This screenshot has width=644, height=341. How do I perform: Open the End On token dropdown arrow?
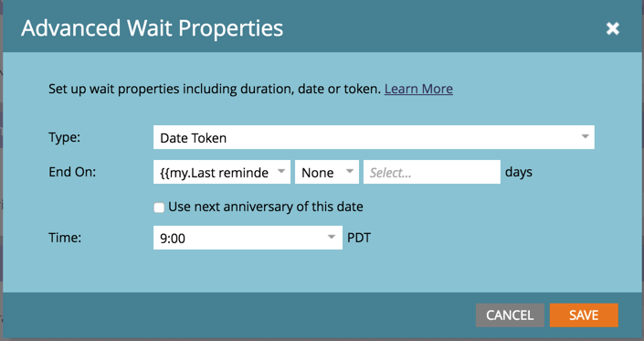pos(281,171)
